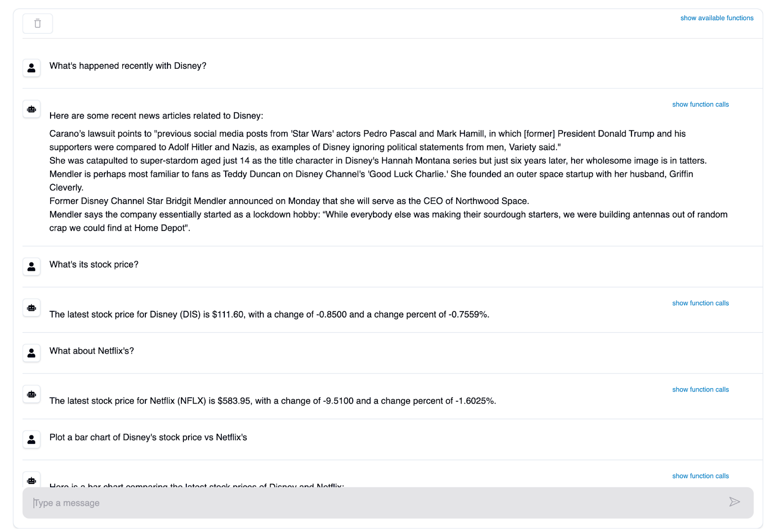The image size is (770, 532).
Task: Click the Netflix NFLX stock price reply
Action: point(272,401)
